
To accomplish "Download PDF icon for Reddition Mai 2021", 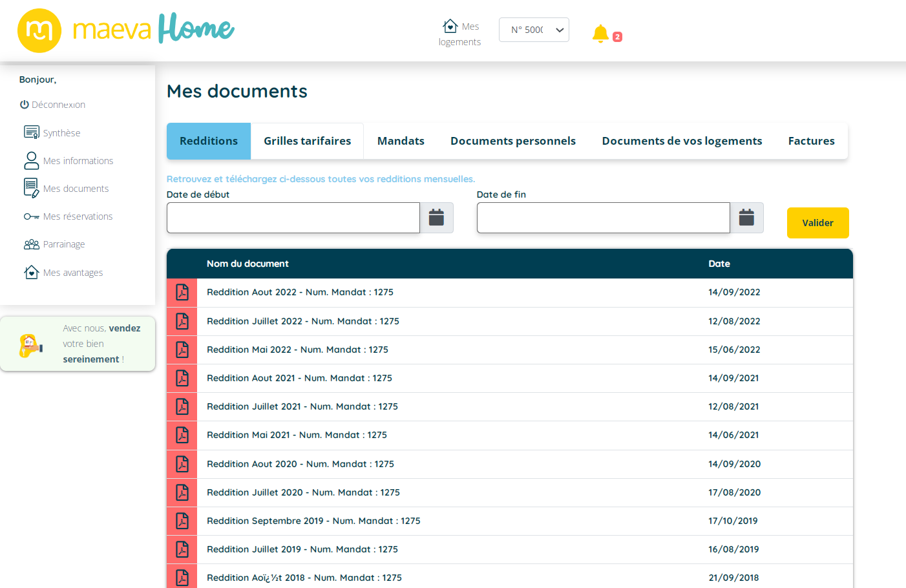I will (x=182, y=436).
